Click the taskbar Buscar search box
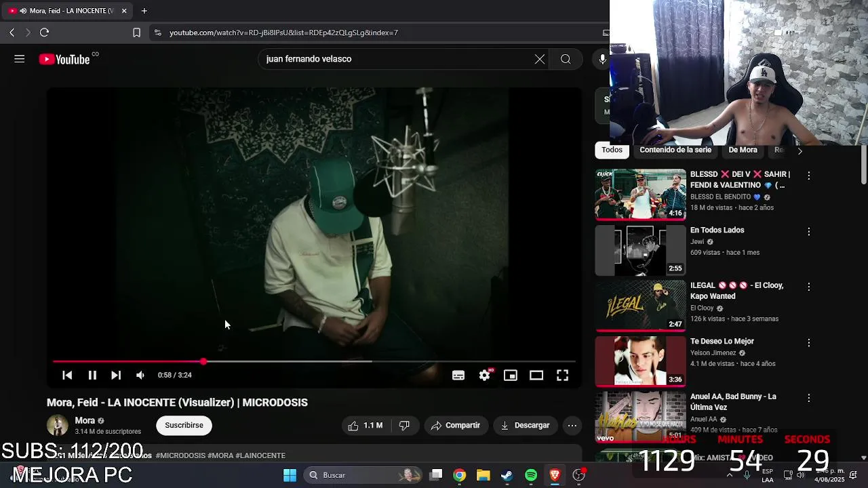This screenshot has height=488, width=868. tap(364, 475)
